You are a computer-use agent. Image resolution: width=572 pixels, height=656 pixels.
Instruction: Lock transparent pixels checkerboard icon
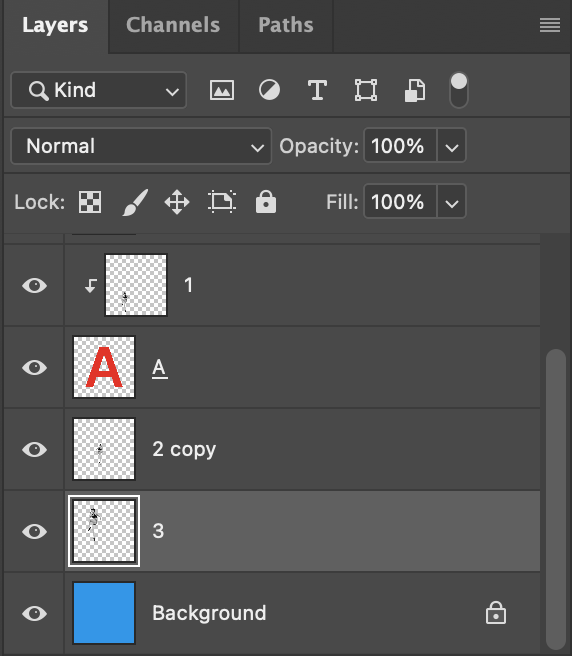pos(90,202)
